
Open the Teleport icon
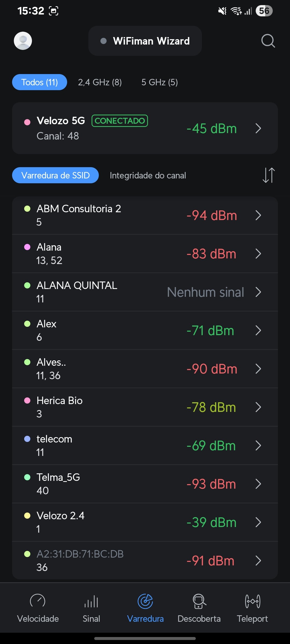point(252,601)
